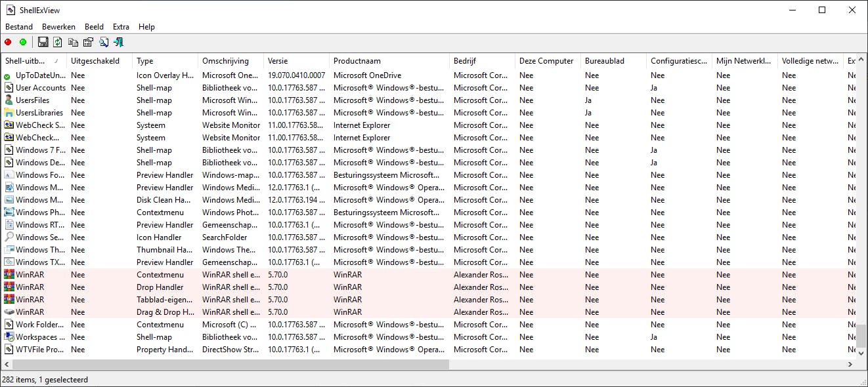868x387 pixels.
Task: Click the WinRAR archive icon in the list
Action: coord(9,274)
